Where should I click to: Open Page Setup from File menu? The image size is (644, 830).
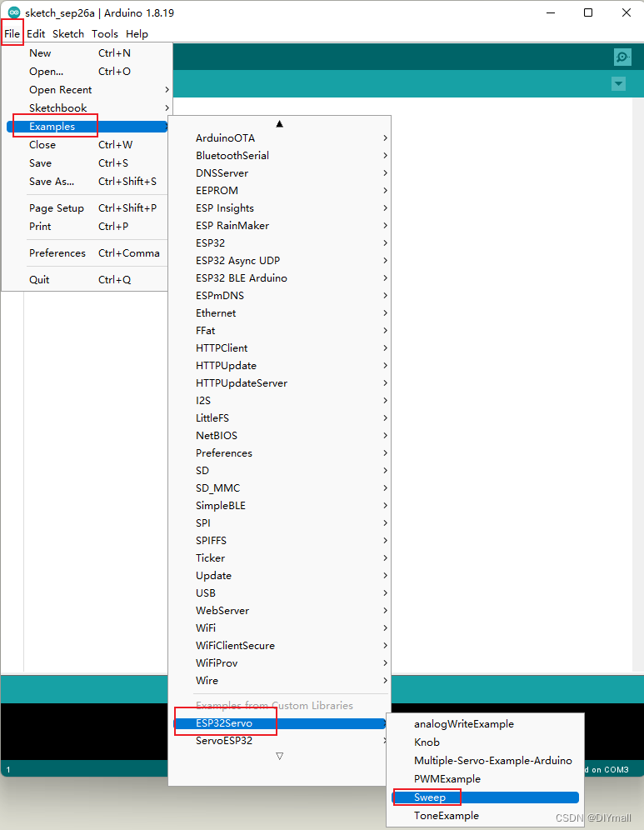[x=87, y=208]
